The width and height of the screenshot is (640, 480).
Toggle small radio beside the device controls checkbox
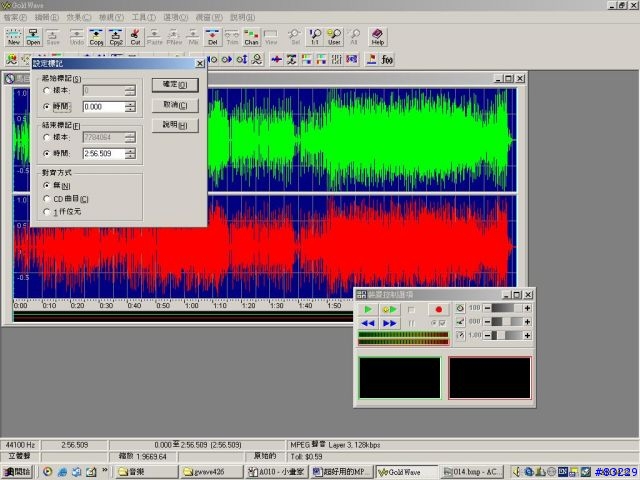click(x=434, y=323)
